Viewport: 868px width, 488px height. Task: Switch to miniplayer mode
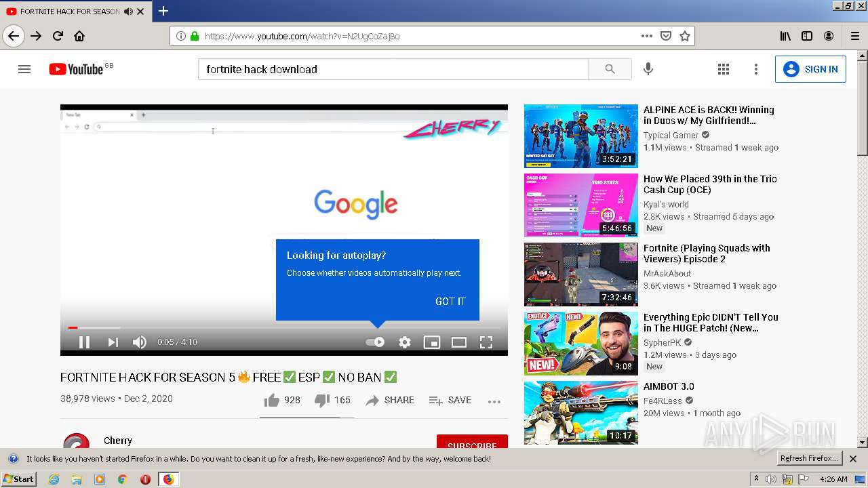point(432,342)
